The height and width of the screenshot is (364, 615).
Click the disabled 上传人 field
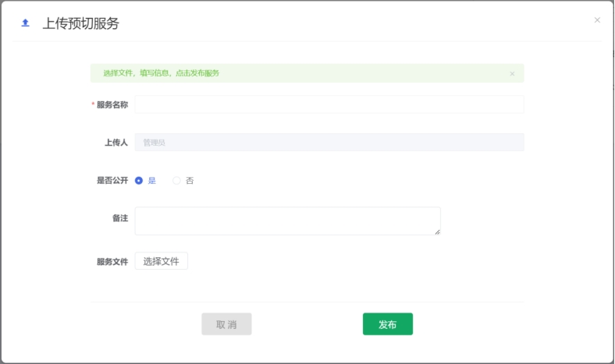pos(329,142)
